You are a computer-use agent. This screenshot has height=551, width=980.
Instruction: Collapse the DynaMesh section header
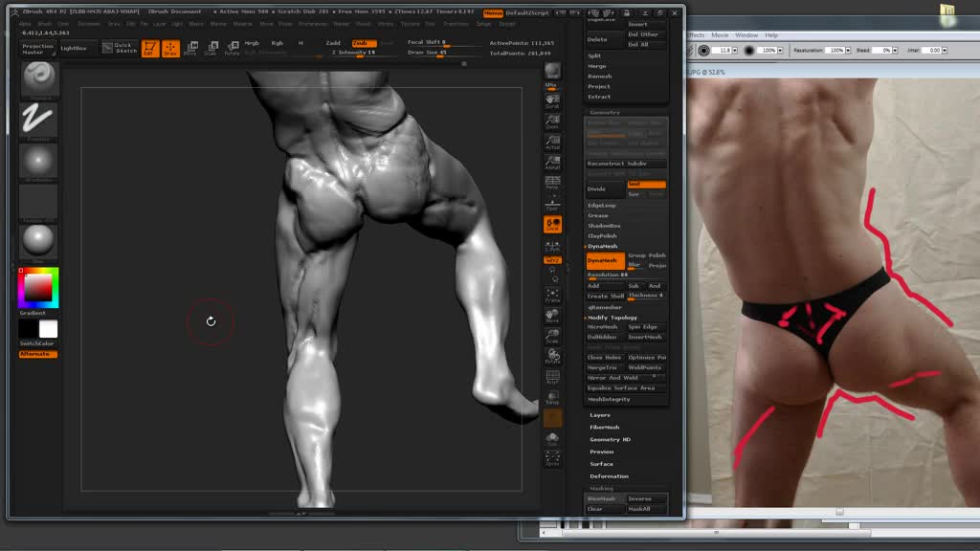[603, 246]
